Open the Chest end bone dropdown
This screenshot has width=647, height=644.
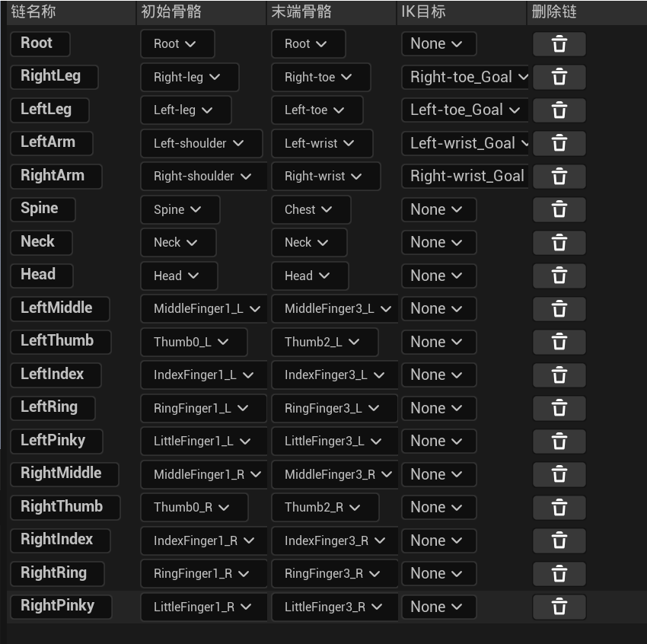tap(311, 209)
